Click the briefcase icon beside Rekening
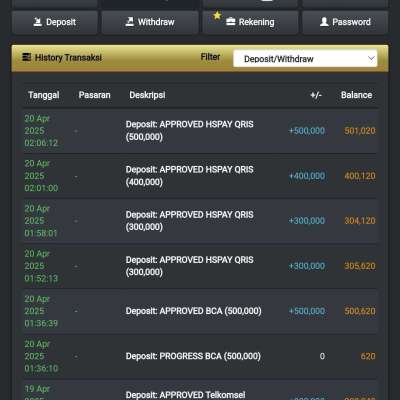Image resolution: width=400 pixels, height=400 pixels. coord(231,22)
